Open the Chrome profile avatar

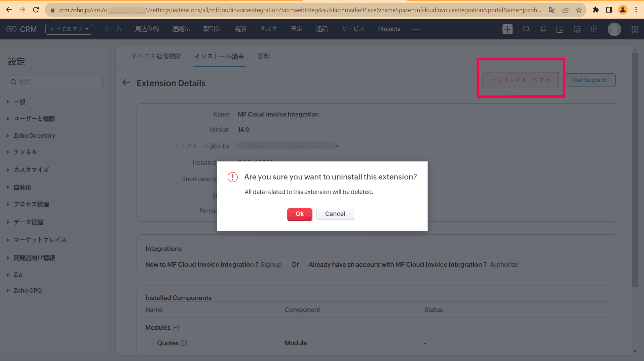[x=623, y=10]
